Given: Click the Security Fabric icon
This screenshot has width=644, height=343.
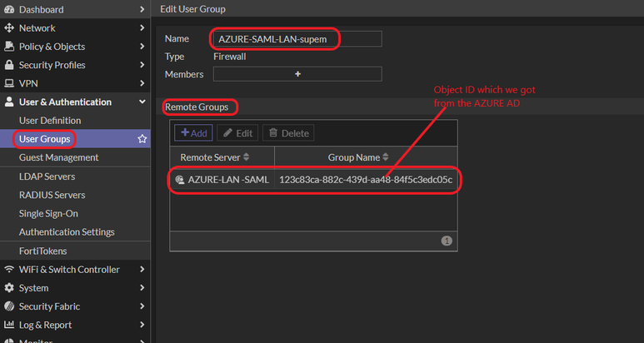Looking at the screenshot, I should click(x=8, y=306).
